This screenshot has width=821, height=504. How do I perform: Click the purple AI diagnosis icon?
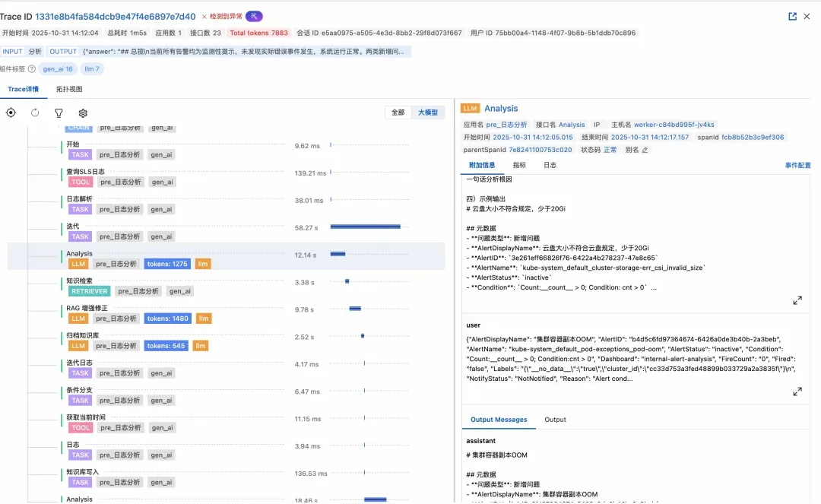(x=254, y=16)
